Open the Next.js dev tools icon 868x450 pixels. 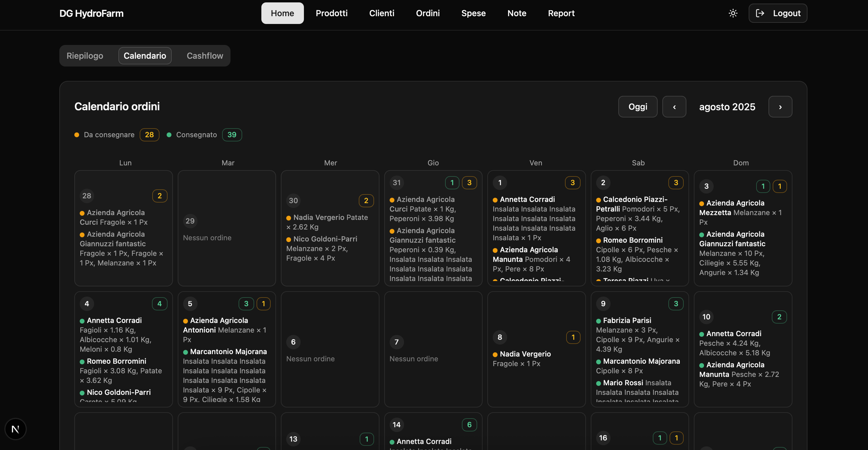(15, 429)
